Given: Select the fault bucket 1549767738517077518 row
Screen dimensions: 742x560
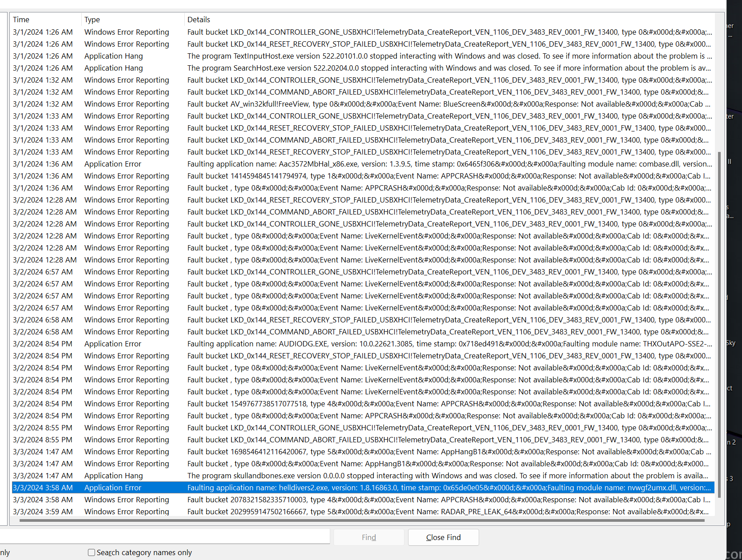Looking at the screenshot, I should click(x=363, y=404).
